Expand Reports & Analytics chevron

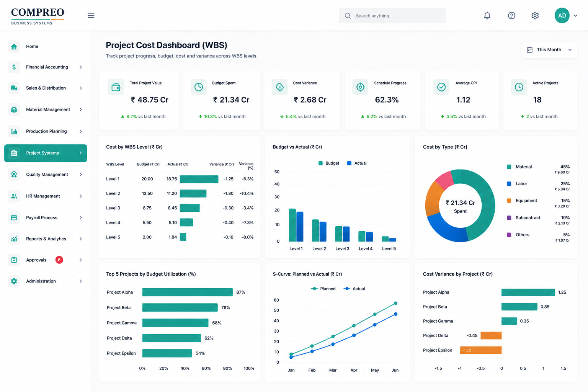point(81,239)
